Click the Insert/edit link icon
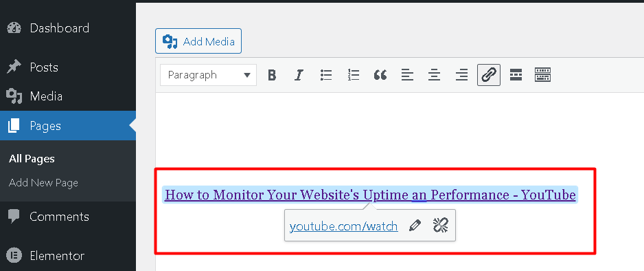 click(489, 75)
